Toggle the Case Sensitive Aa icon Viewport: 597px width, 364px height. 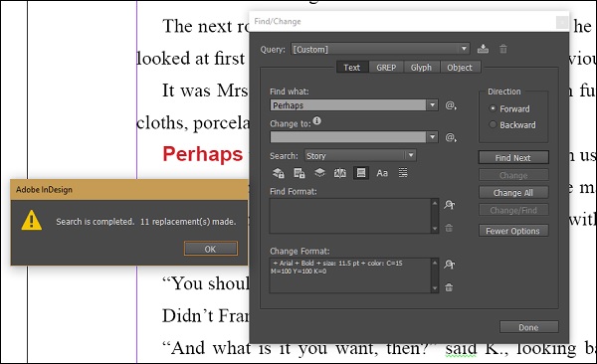pos(382,173)
